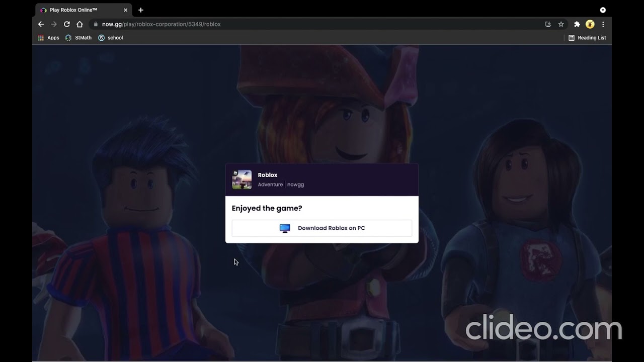Screen dimensions: 644x362
Task: Click the Adventure category label
Action: click(270, 185)
